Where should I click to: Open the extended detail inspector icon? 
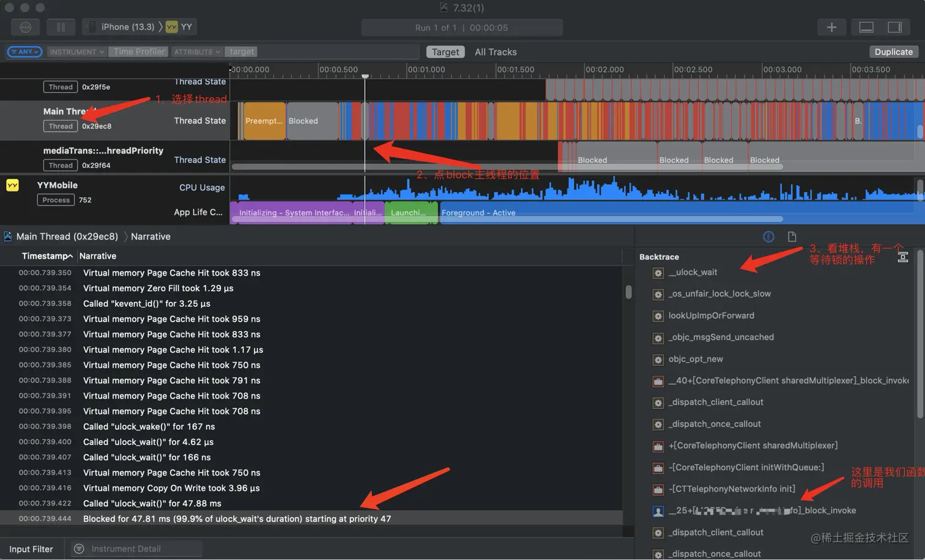point(768,237)
